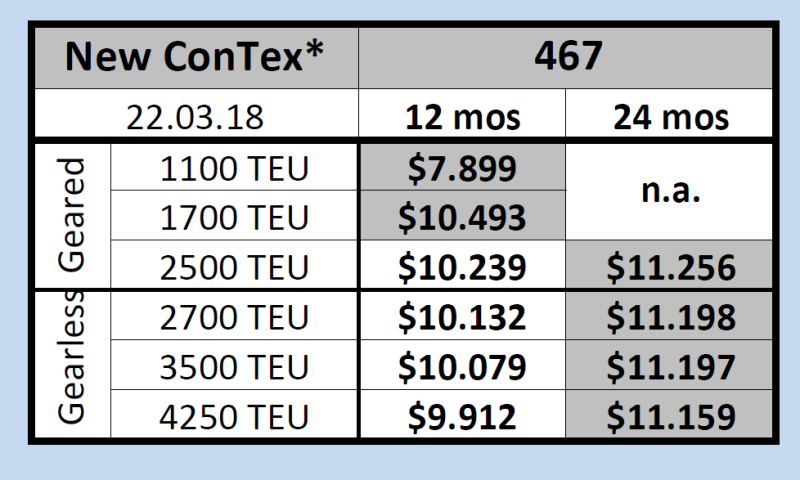
Task: Click the $7.899 rate cell
Action: 462,167
